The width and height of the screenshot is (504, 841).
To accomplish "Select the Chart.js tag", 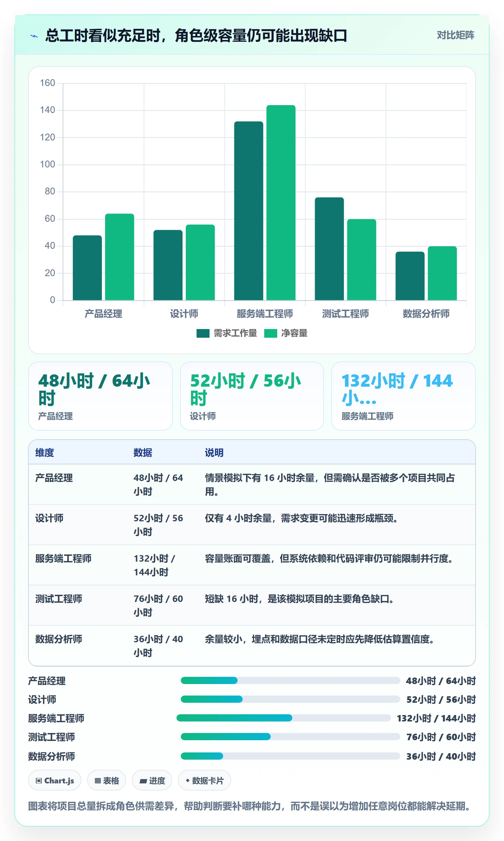I will pos(55,780).
